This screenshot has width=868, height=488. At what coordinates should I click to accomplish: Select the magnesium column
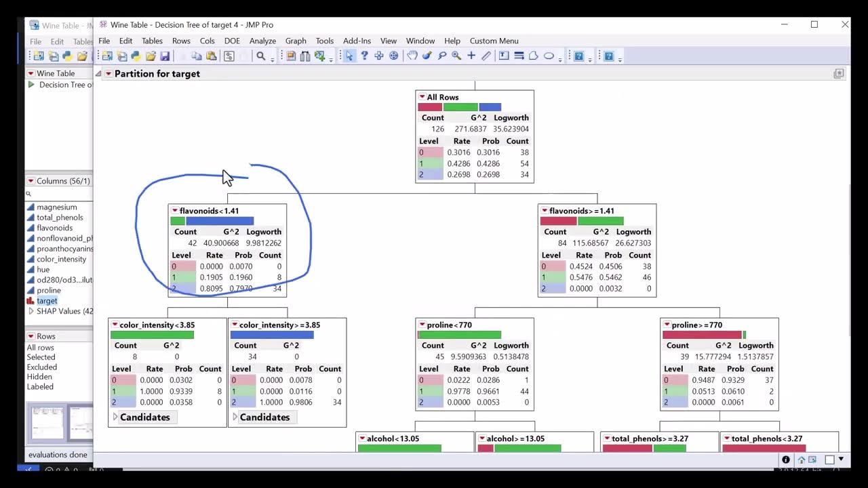(56, 207)
